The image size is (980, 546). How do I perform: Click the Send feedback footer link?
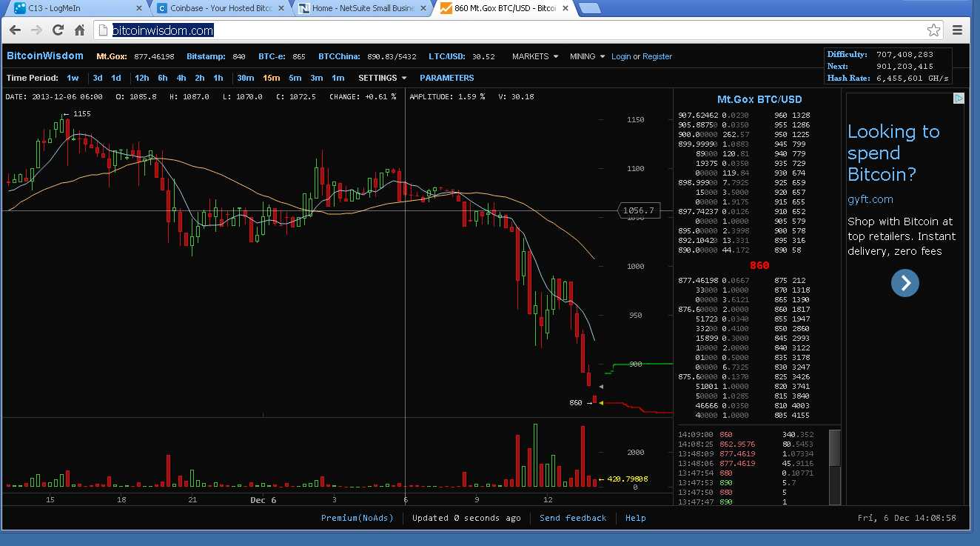coord(573,518)
